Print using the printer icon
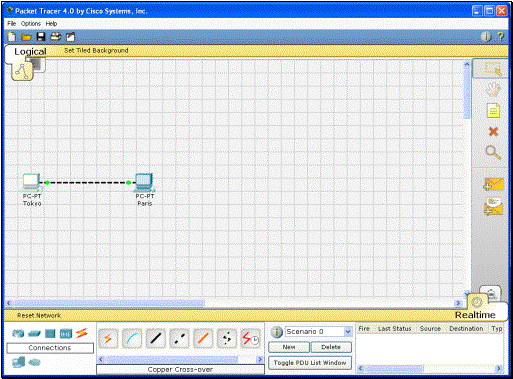This screenshot has width=513, height=379. (55, 37)
